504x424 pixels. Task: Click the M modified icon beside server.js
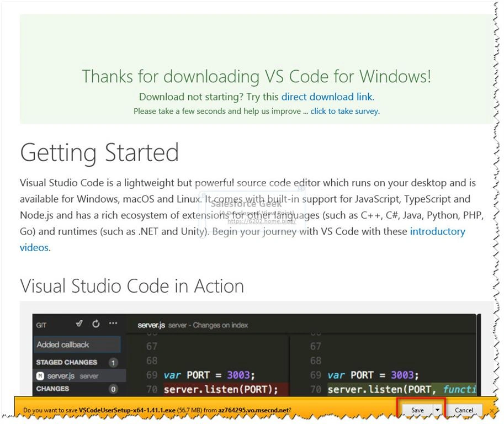tap(40, 376)
